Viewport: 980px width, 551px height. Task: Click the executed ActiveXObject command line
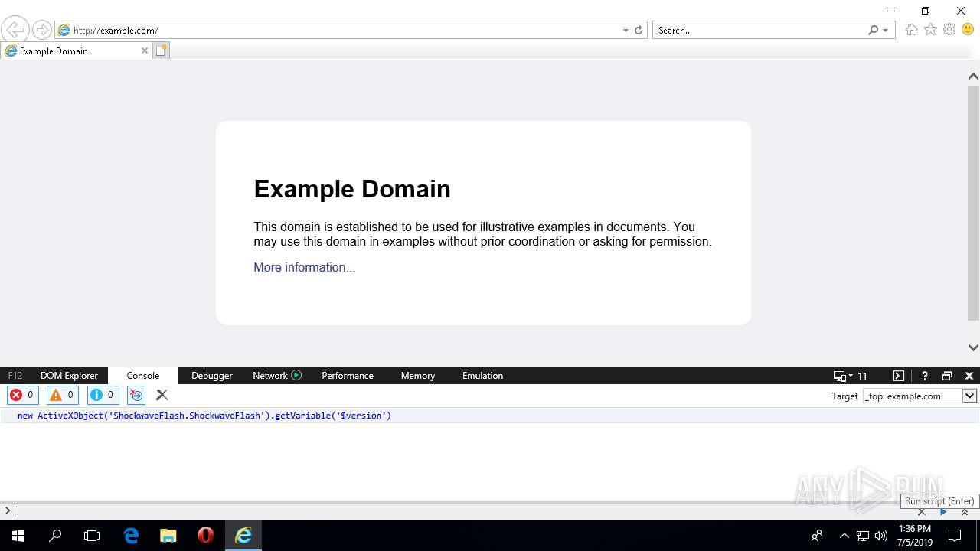coord(204,416)
